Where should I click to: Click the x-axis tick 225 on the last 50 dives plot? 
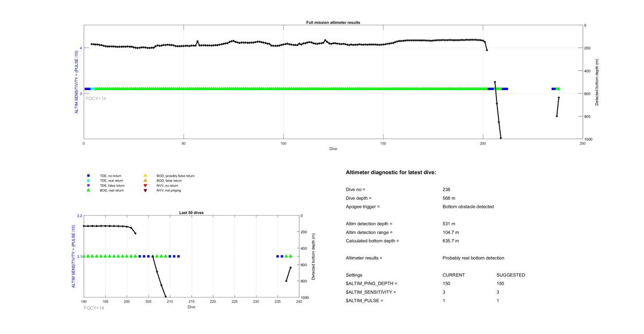[x=235, y=302]
